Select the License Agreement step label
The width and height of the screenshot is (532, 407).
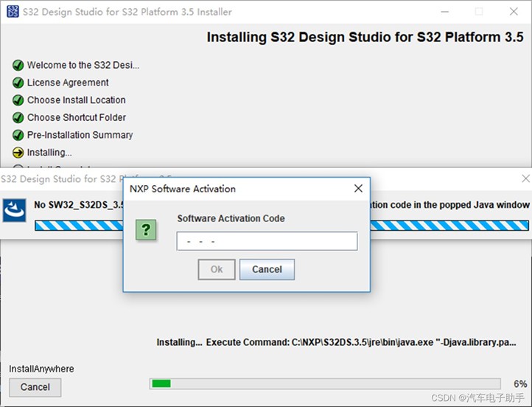pos(68,83)
